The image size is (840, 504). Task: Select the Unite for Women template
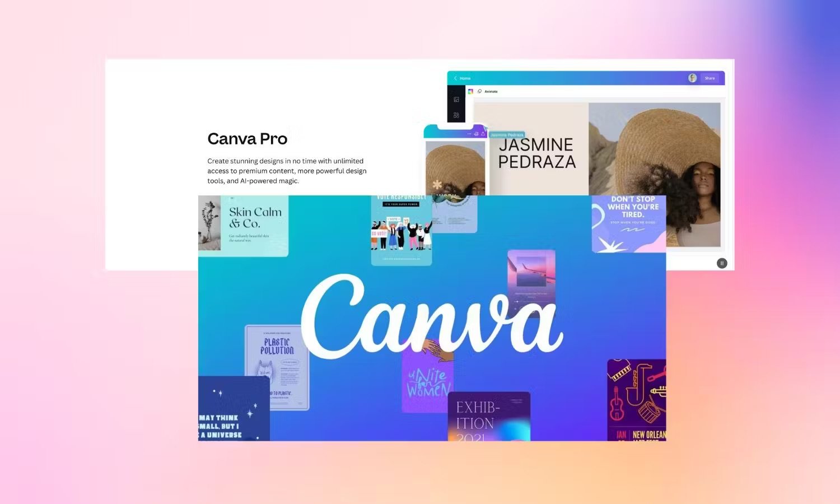[427, 376]
